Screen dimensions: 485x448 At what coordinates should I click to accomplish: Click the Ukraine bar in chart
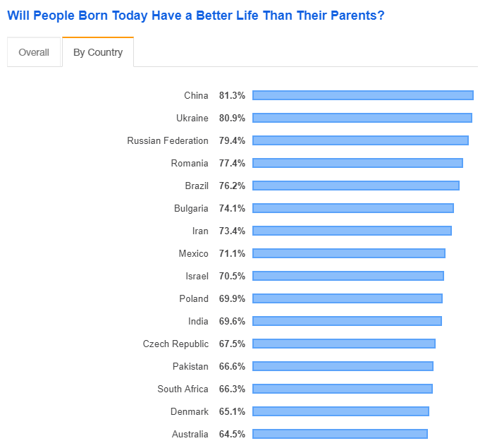tap(362, 118)
